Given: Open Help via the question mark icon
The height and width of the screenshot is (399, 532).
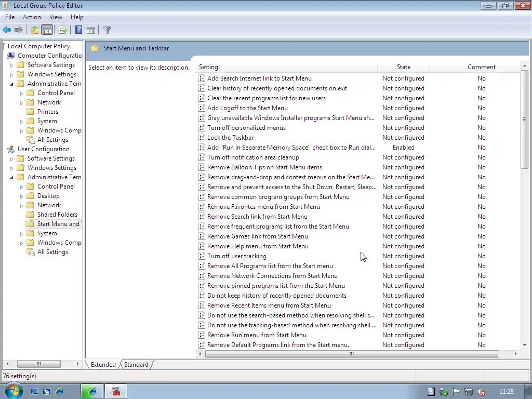Looking at the screenshot, I should pos(79,30).
